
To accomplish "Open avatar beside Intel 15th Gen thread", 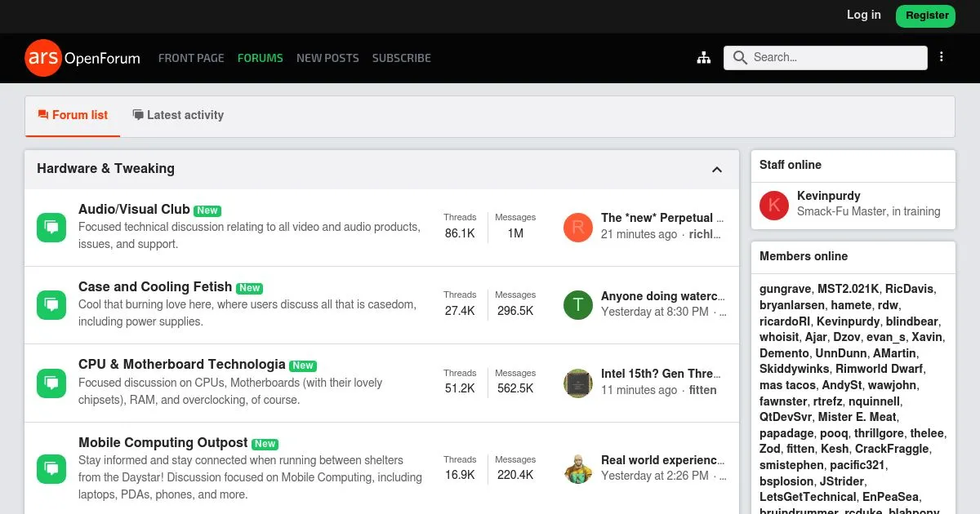I will pos(578,383).
